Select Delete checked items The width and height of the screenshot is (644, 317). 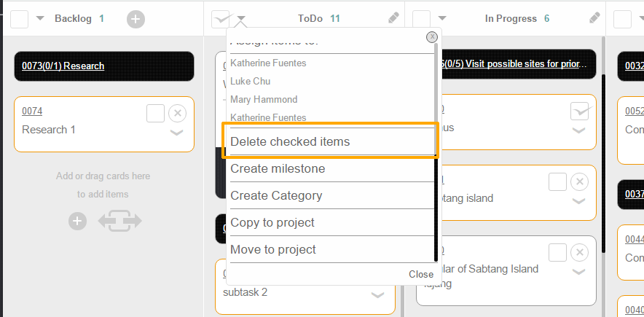331,141
